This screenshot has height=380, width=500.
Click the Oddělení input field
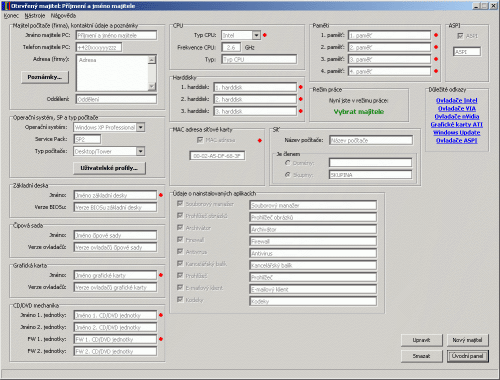click(116, 99)
